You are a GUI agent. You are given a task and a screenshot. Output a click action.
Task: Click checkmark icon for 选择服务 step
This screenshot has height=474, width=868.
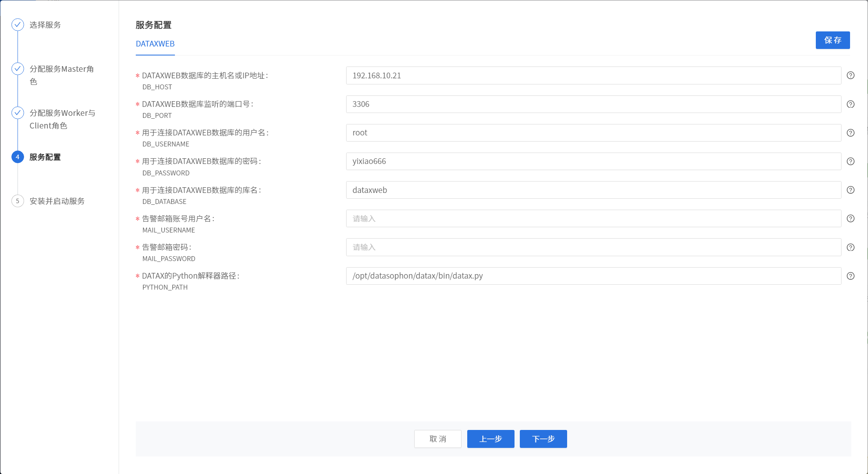pos(18,25)
